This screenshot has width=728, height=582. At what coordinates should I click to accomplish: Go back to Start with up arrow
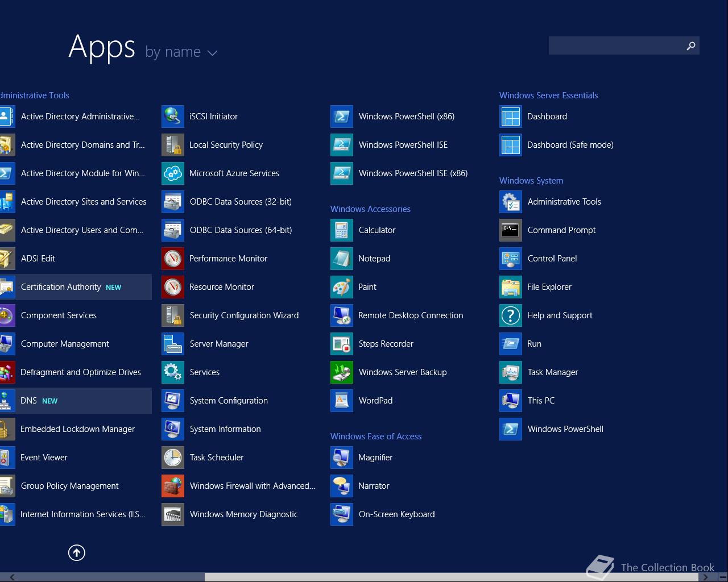[x=77, y=552]
